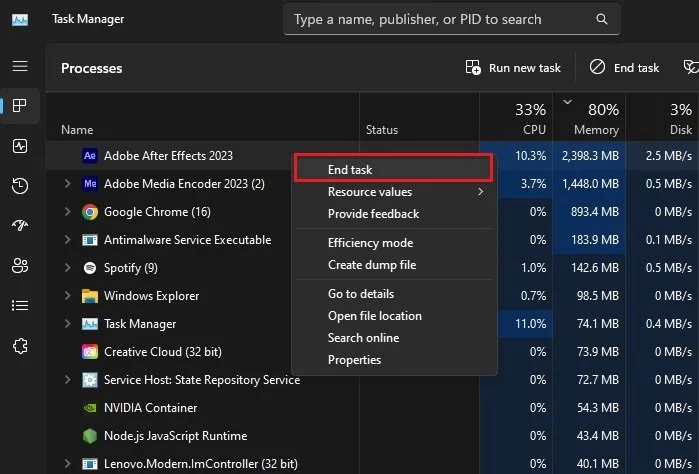Open the Startup apps sidebar icon
The image size is (699, 474).
pyautogui.click(x=20, y=225)
